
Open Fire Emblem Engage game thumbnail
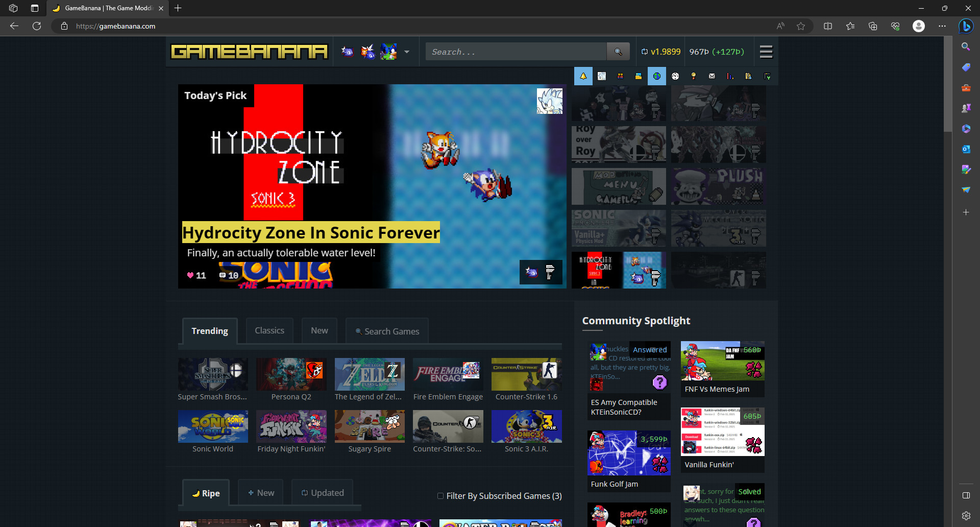pyautogui.click(x=448, y=374)
